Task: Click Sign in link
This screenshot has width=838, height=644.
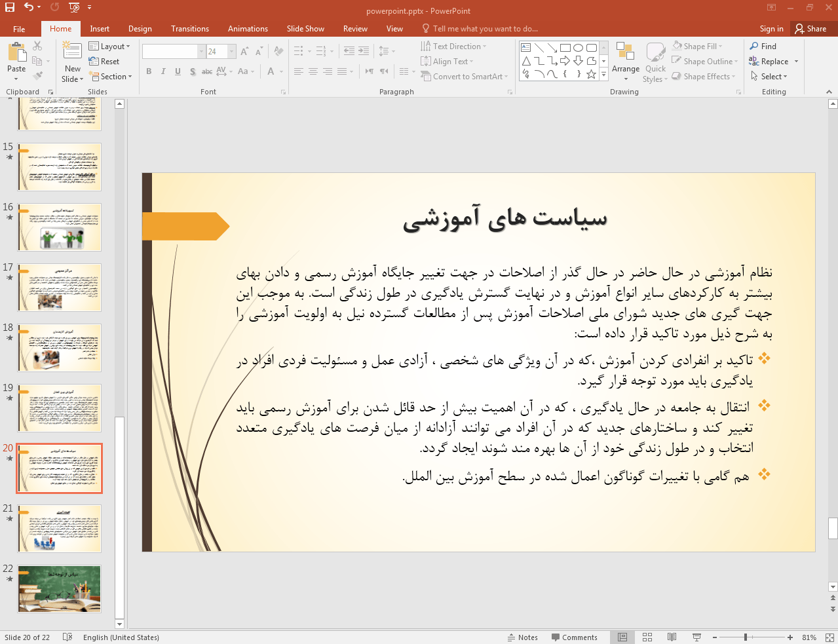Action: (771, 29)
